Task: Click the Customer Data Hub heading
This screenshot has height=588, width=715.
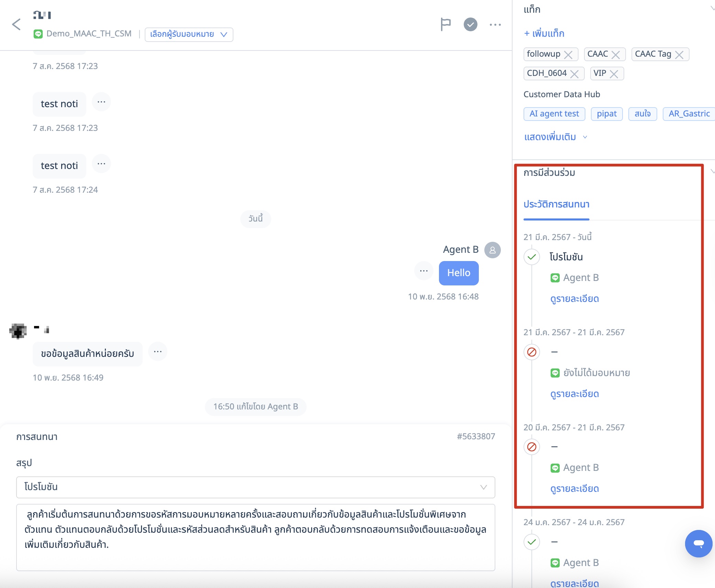Action: click(562, 94)
